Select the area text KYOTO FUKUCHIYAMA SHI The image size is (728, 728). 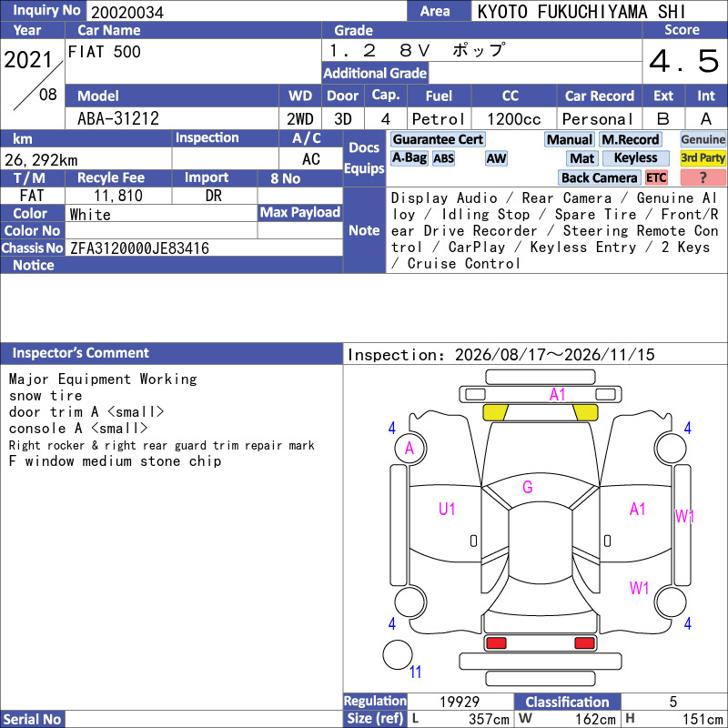[x=581, y=12]
